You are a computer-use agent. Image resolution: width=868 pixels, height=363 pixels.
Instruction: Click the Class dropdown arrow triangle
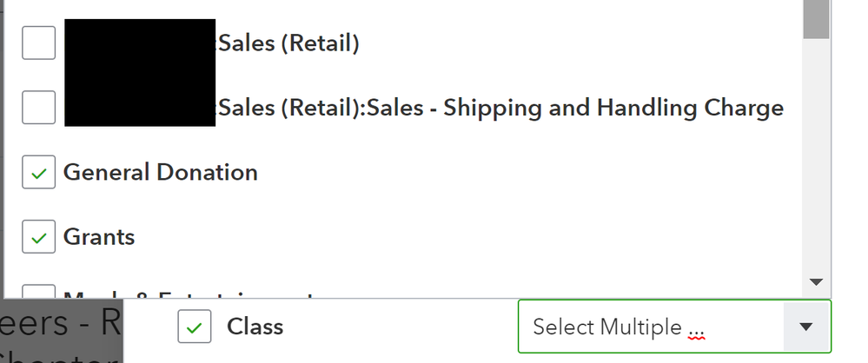(x=805, y=327)
